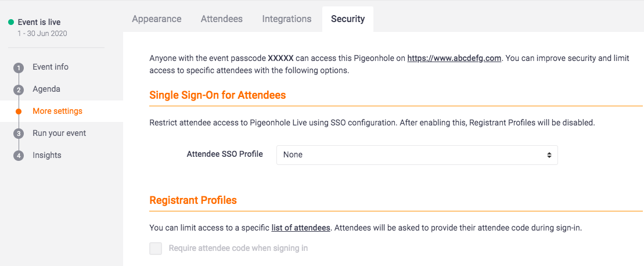Screen dimensions: 644x266
Task: Open the Attendees tab
Action: (x=222, y=19)
